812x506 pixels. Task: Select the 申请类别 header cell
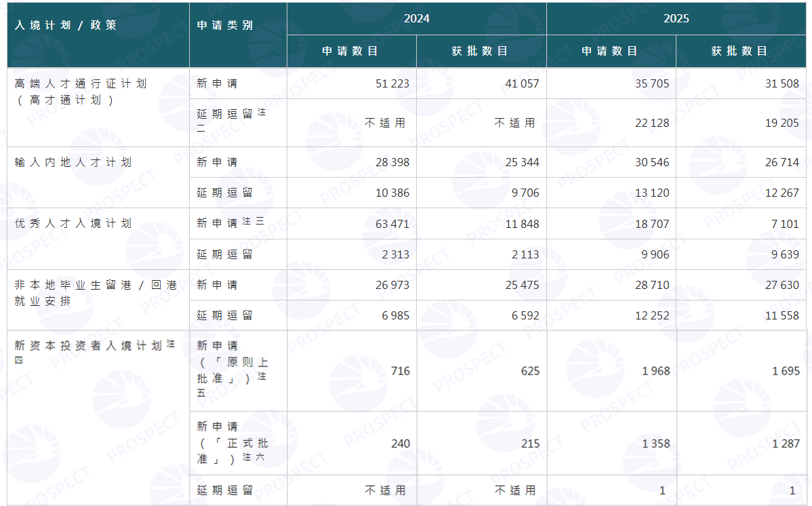pyautogui.click(x=238, y=35)
